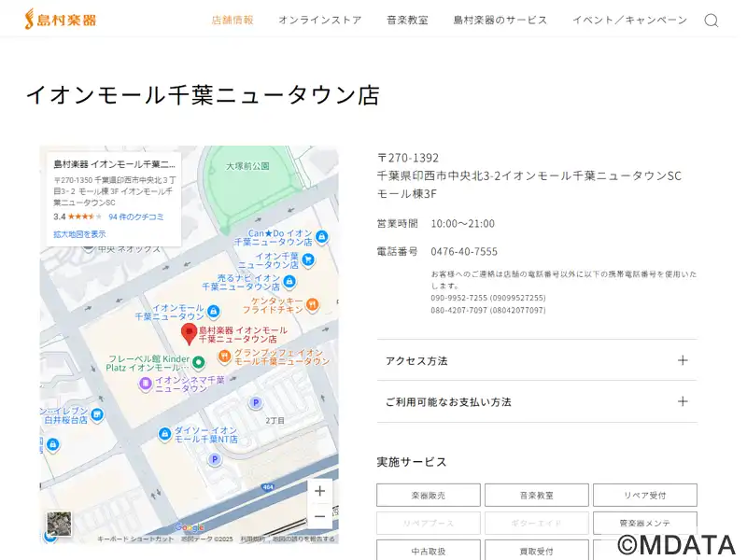Click the 管楽器メンテ service button

(645, 524)
